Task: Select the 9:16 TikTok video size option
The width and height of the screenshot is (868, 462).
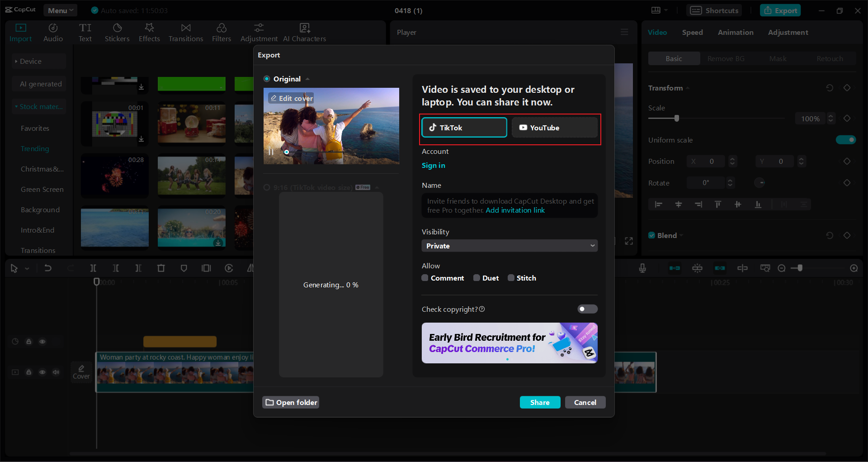Action: click(267, 187)
